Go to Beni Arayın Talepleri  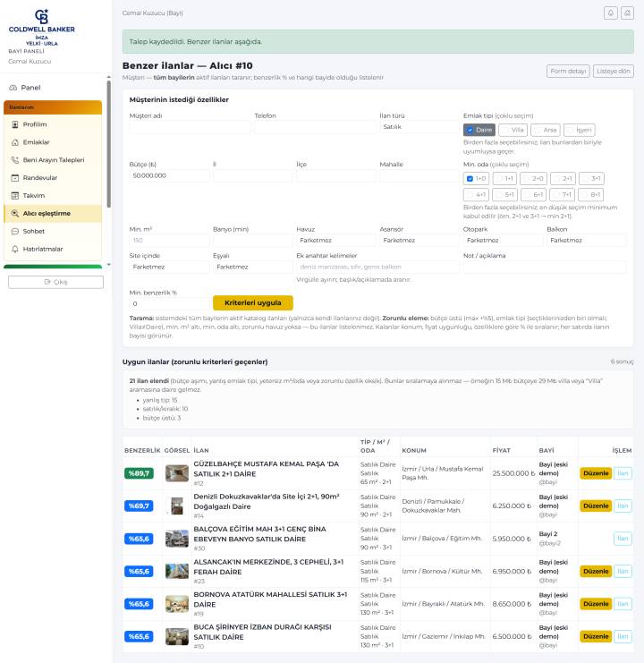click(x=53, y=160)
